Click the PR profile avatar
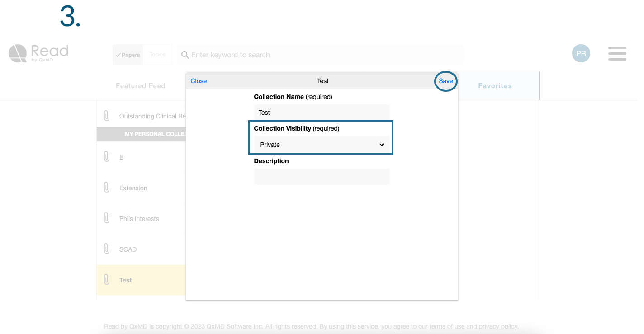This screenshot has width=644, height=334. tap(581, 54)
